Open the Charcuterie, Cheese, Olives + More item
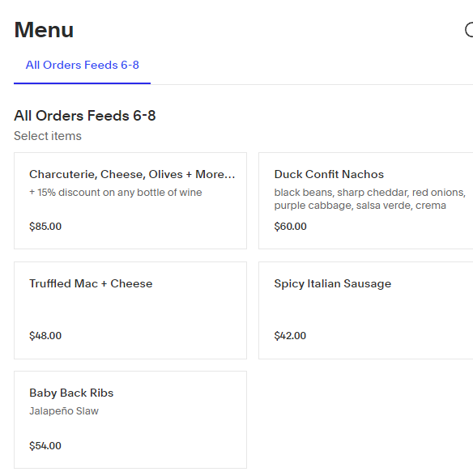The height and width of the screenshot is (476, 473). pos(130,201)
